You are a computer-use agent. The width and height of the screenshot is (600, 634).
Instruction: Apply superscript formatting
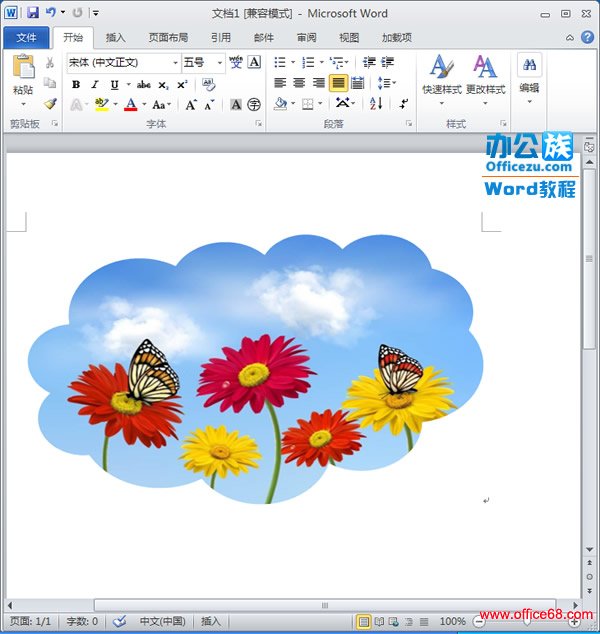pyautogui.click(x=182, y=85)
